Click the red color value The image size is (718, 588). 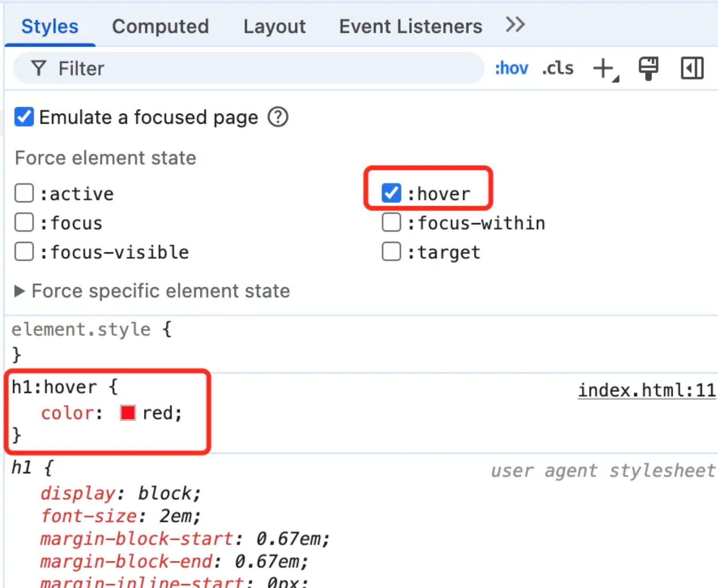[x=158, y=413]
